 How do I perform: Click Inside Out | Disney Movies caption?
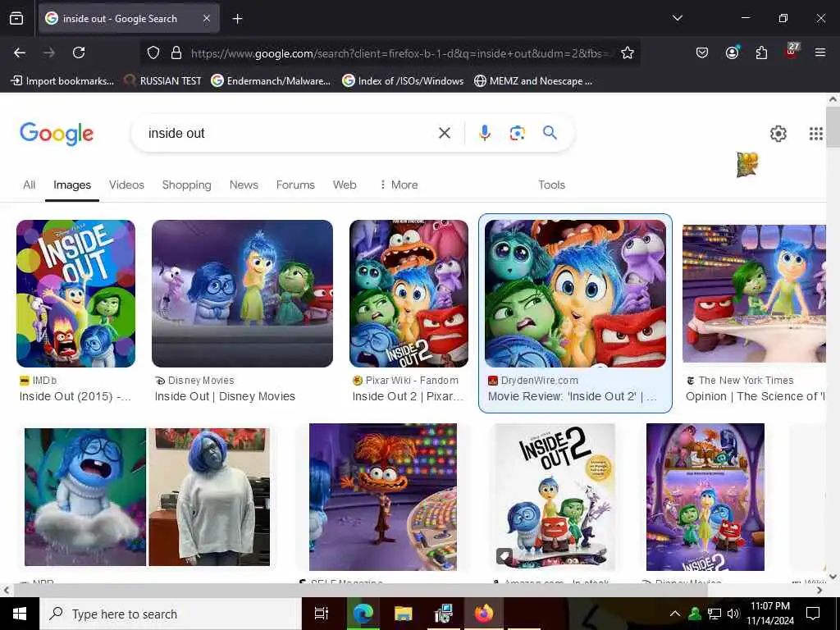tap(225, 396)
